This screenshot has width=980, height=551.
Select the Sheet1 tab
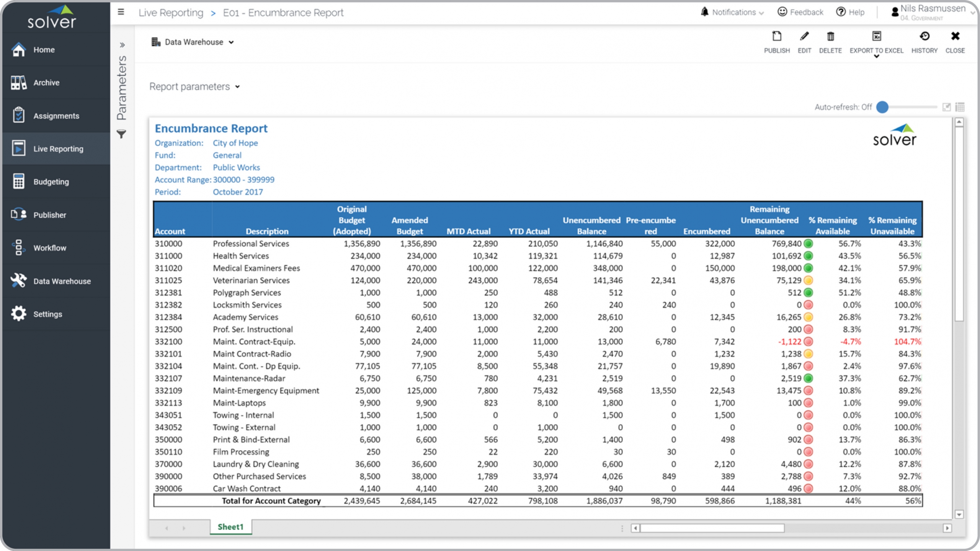pos(230,527)
